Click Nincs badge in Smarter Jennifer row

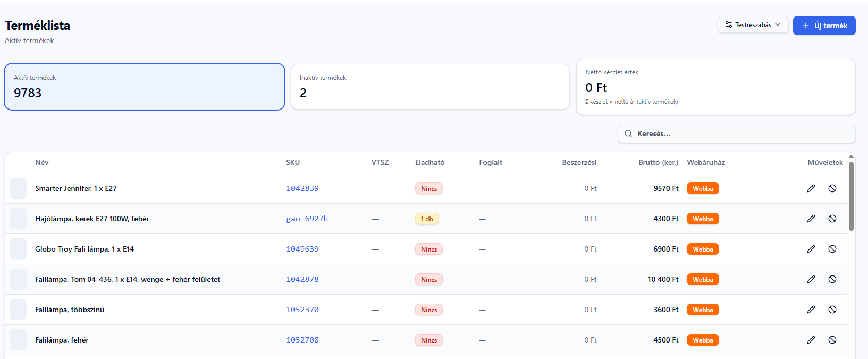pyautogui.click(x=429, y=188)
